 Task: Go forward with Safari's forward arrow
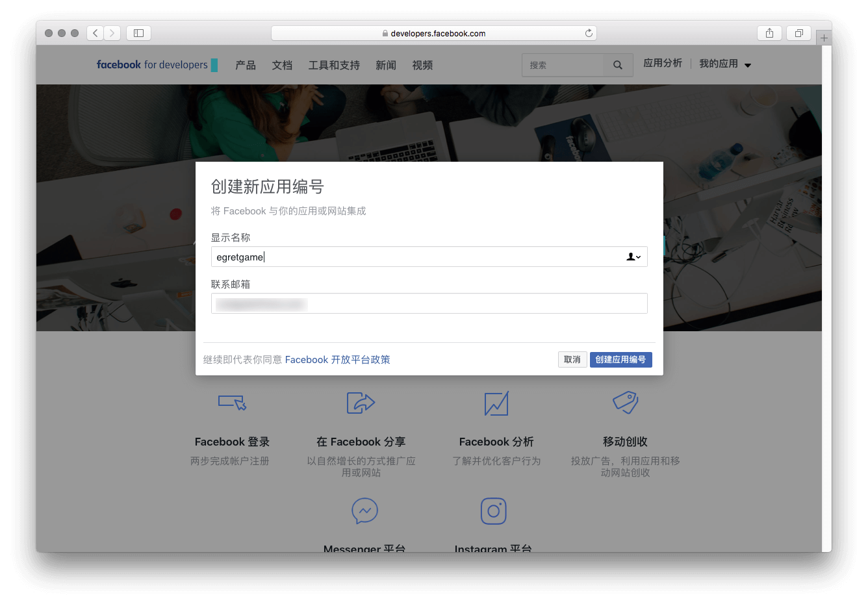112,33
